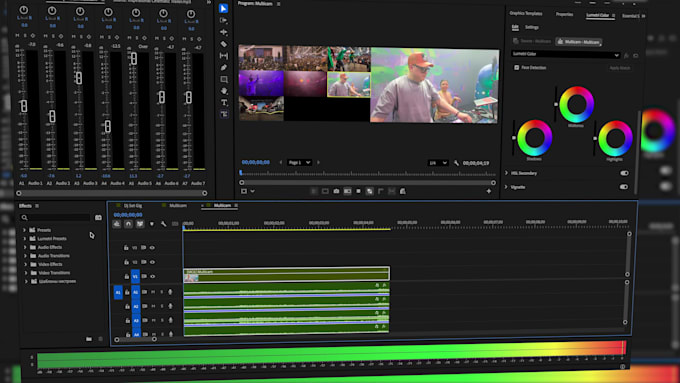Image resolution: width=680 pixels, height=383 pixels.
Task: Hide video track V2 with its eye icon
Action: coord(152,262)
